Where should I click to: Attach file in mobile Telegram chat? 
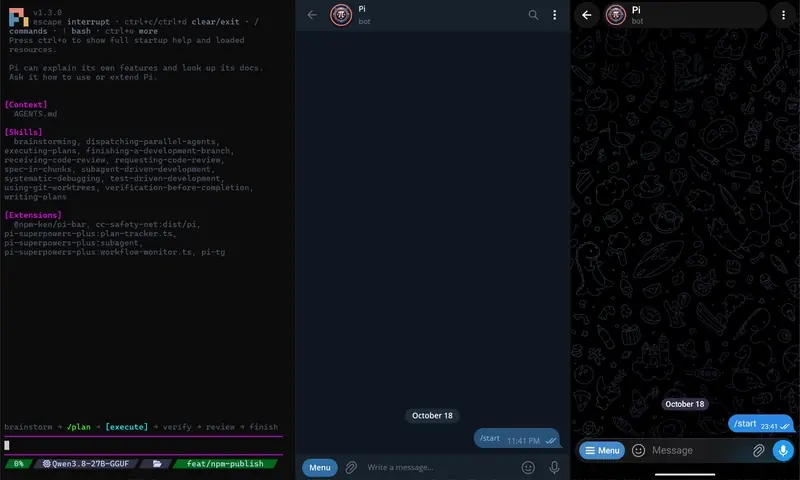click(x=758, y=450)
